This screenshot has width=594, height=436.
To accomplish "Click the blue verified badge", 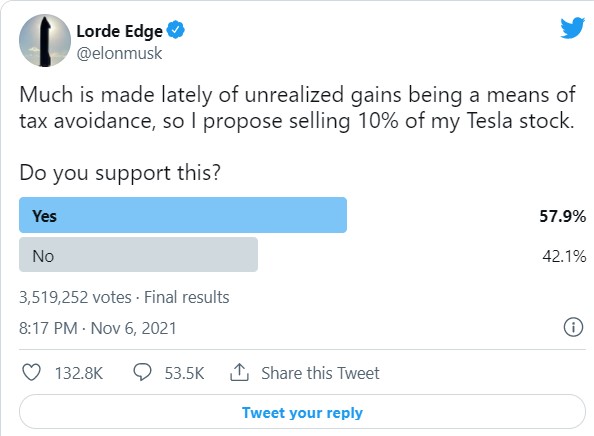I will point(176,30).
